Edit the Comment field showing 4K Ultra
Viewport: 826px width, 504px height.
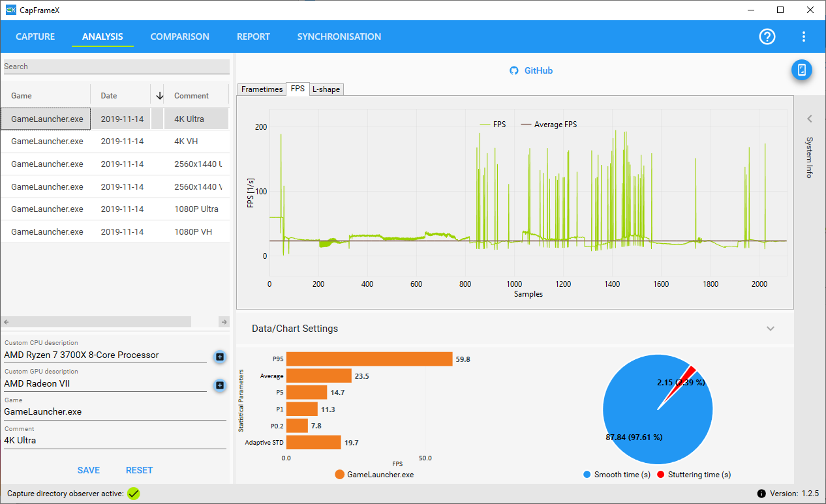[115, 441]
